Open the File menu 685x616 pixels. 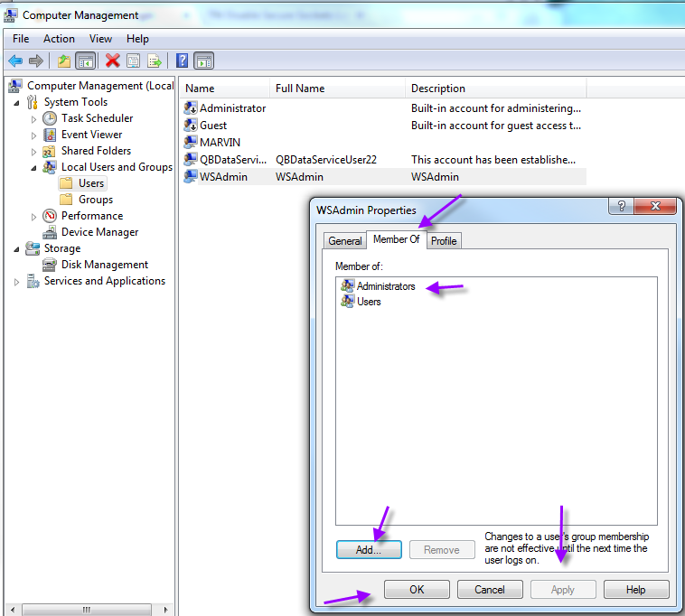click(21, 39)
